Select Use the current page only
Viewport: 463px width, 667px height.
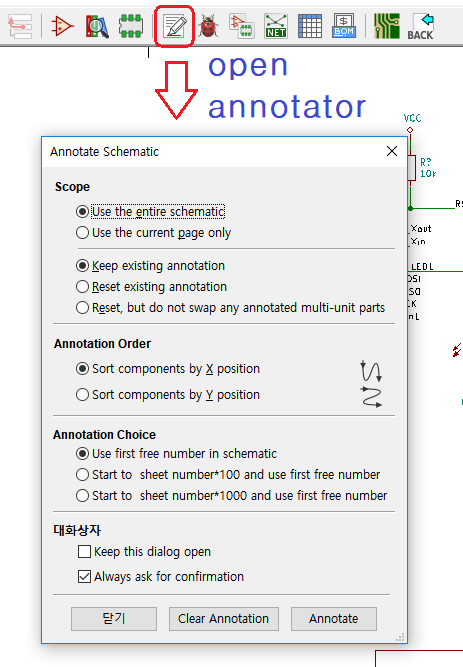tap(153, 233)
